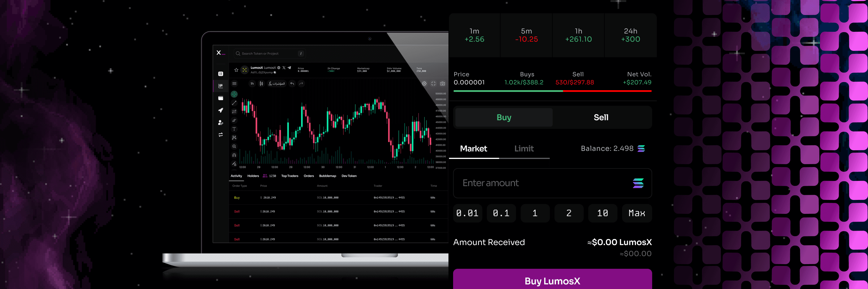Click the green buys portion of volume bar
868x289 pixels.
tap(508, 91)
